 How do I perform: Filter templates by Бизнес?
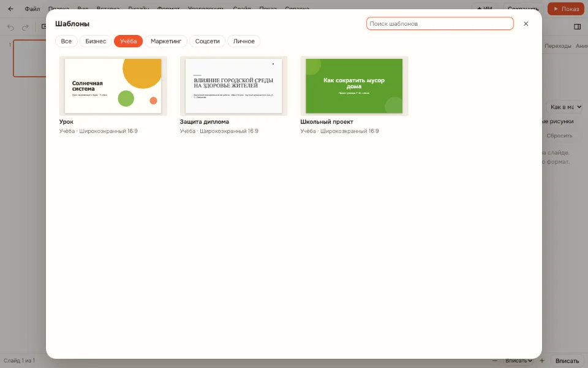tap(96, 41)
